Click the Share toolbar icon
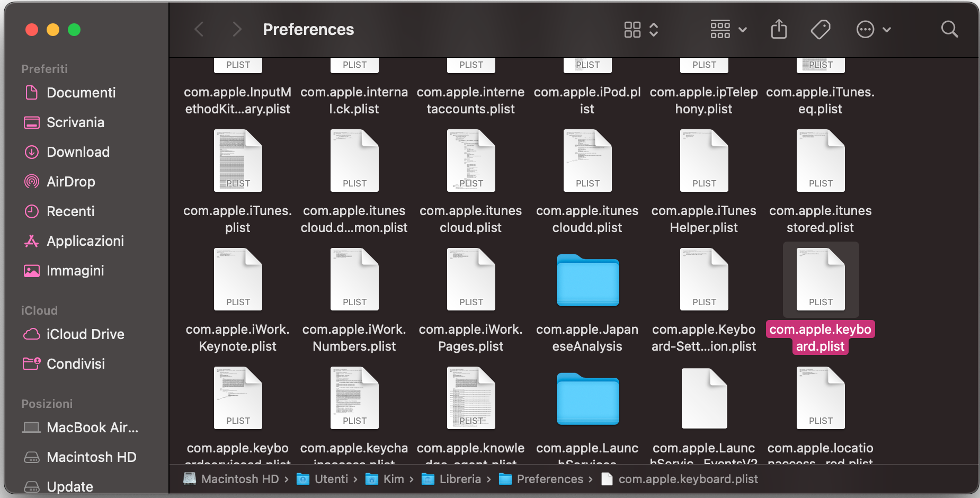The width and height of the screenshot is (980, 498). tap(779, 29)
